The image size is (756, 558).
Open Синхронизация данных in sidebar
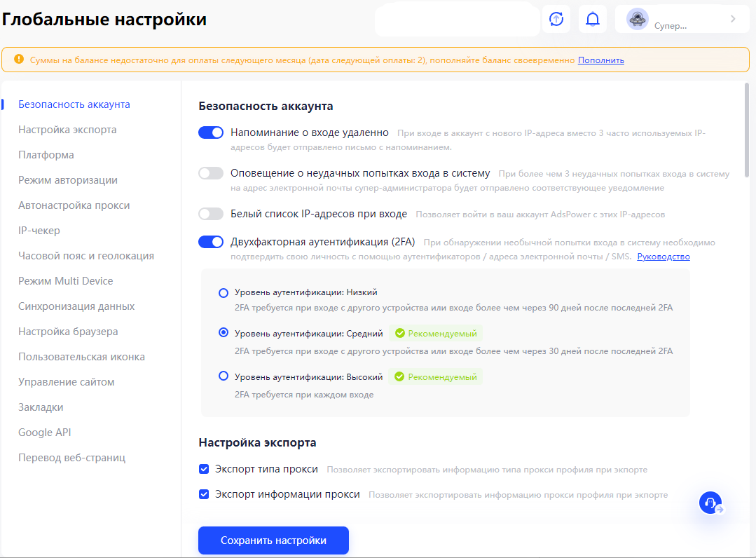(76, 306)
